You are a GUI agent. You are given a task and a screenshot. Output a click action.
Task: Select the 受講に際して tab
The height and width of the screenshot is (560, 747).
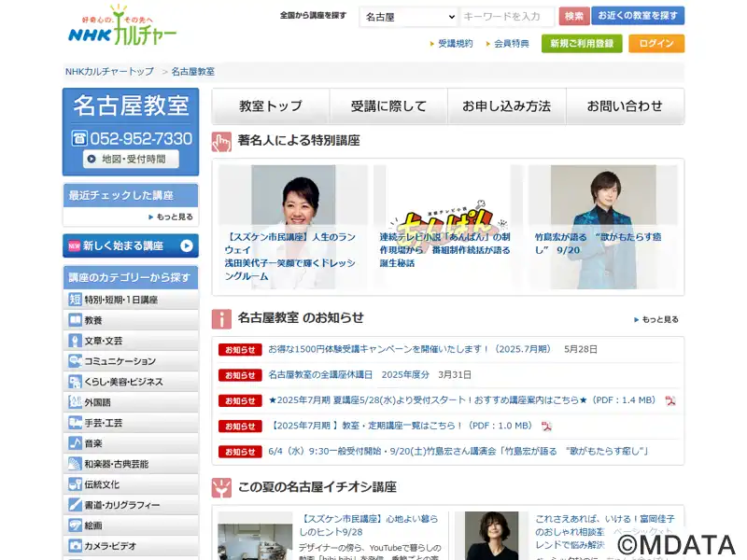388,106
